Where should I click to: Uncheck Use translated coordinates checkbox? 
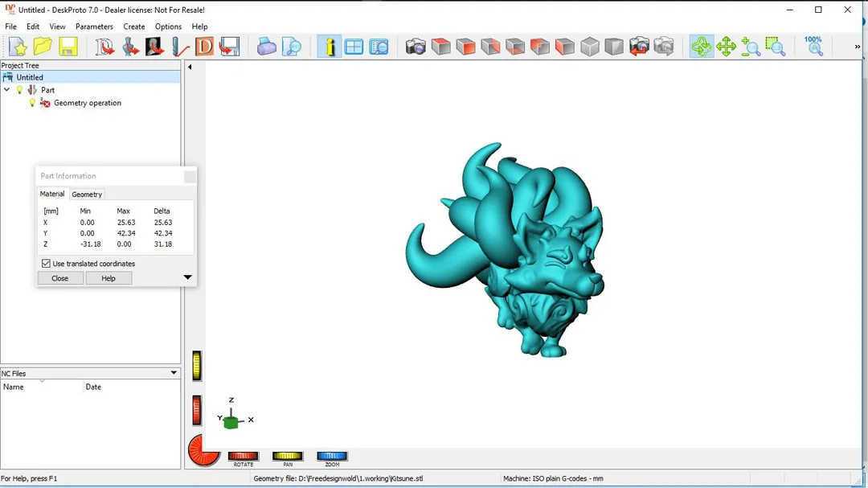point(46,264)
